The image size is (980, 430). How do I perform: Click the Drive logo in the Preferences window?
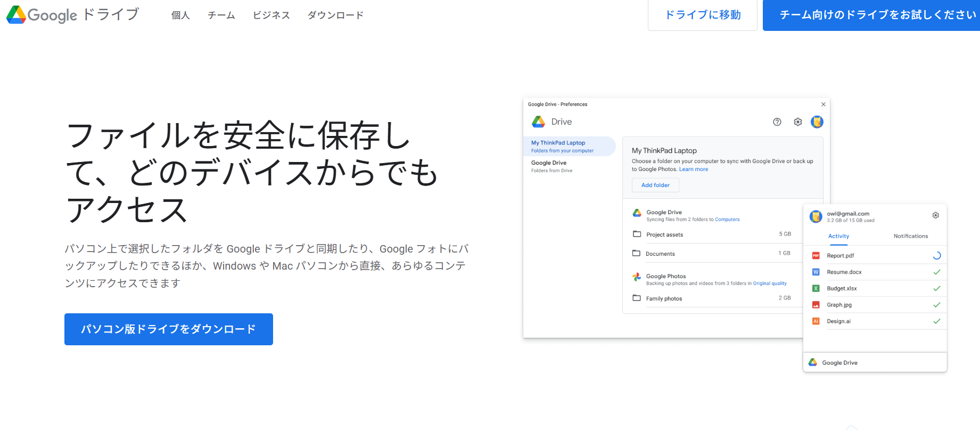(539, 122)
